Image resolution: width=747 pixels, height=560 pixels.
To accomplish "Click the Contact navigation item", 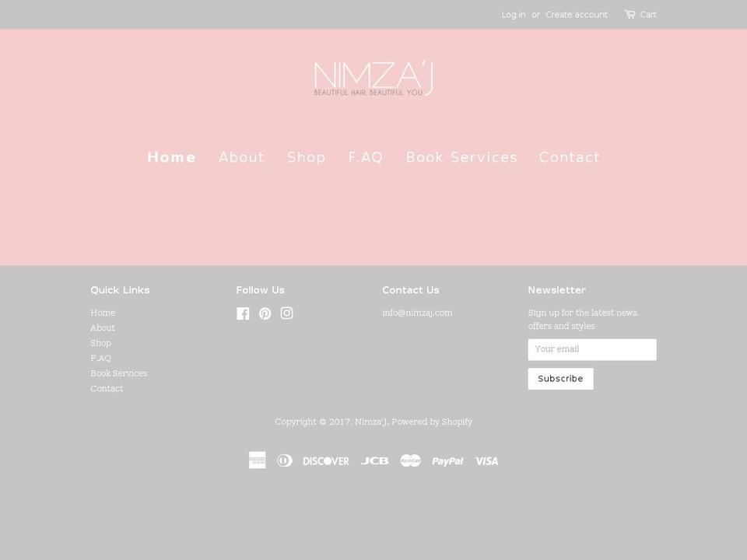I will point(570,157).
